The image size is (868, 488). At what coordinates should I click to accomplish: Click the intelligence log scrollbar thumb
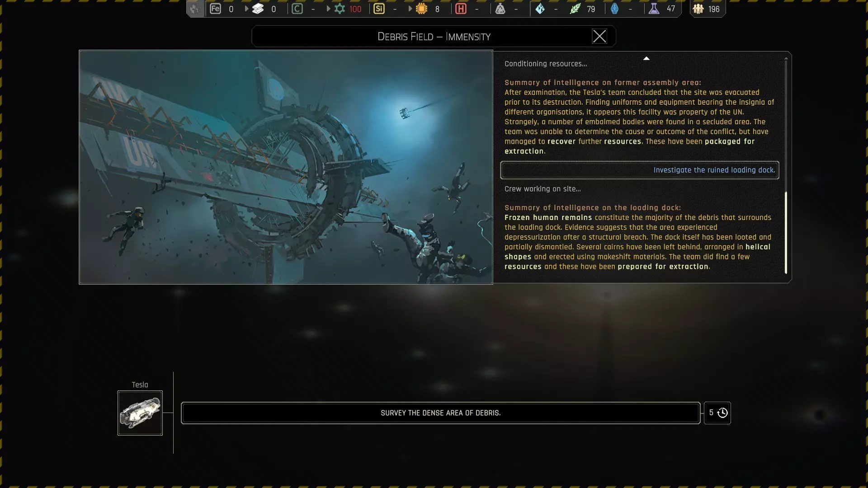786,232
